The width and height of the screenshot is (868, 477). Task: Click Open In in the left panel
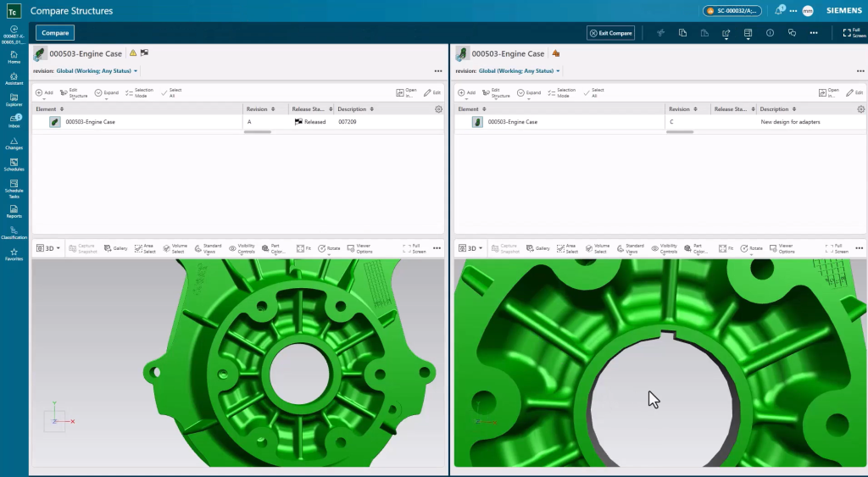point(406,93)
